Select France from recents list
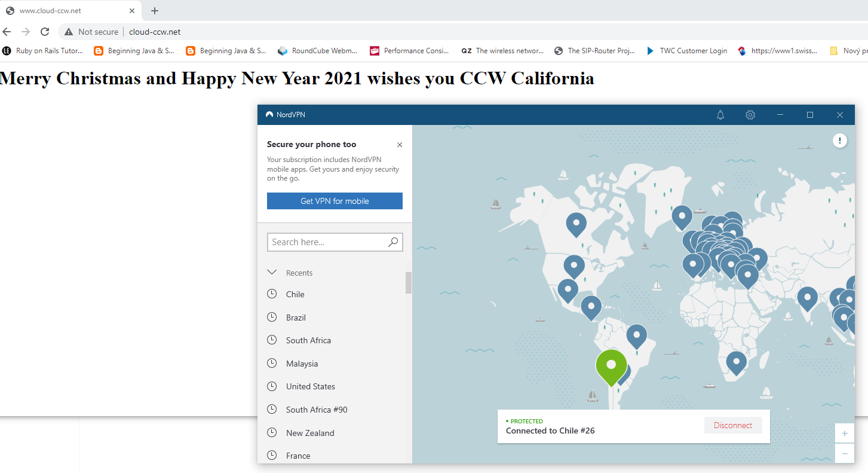This screenshot has width=868, height=473. point(298,456)
